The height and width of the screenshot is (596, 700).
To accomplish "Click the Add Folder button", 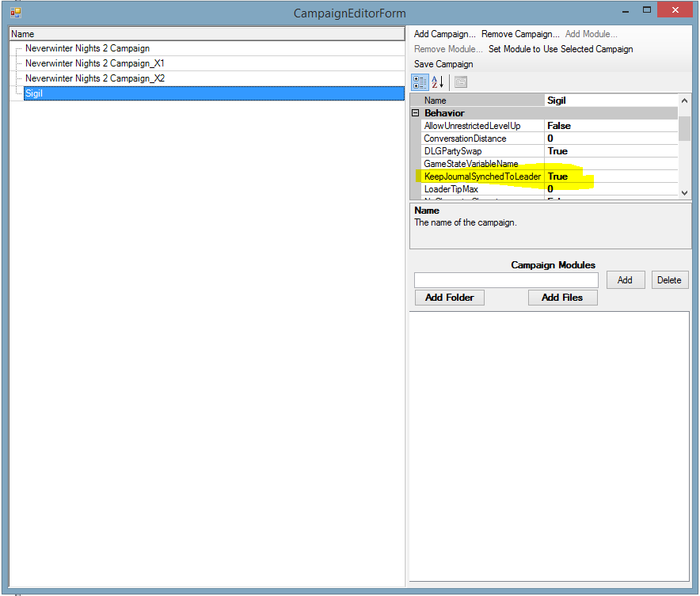I will click(x=449, y=298).
